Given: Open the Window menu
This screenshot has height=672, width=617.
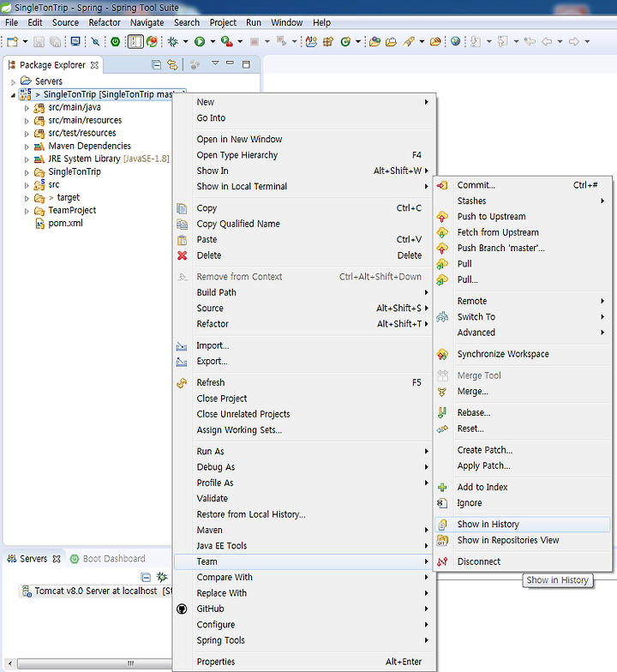Looking at the screenshot, I should click(286, 22).
